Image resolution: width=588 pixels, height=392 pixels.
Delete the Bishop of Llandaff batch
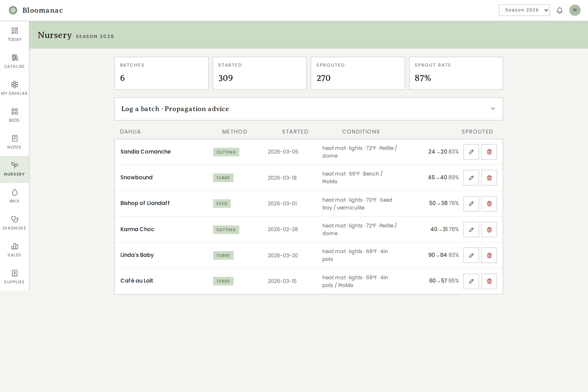pos(489,204)
